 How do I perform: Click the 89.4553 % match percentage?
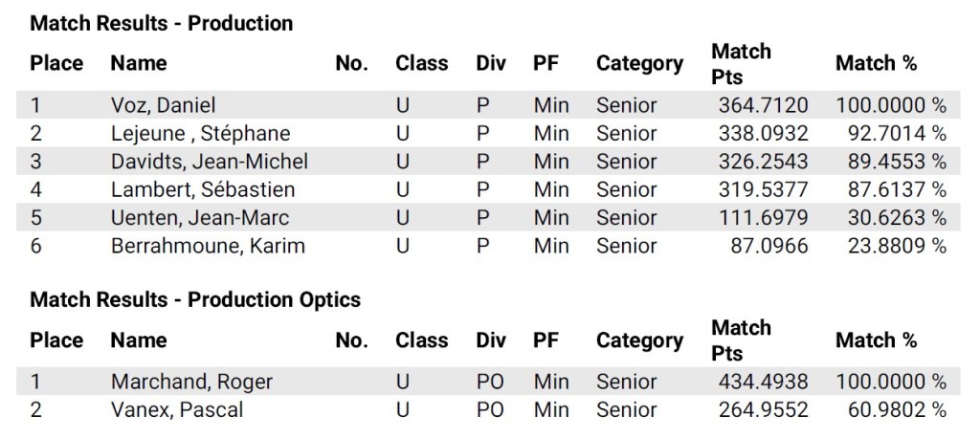pos(897,162)
